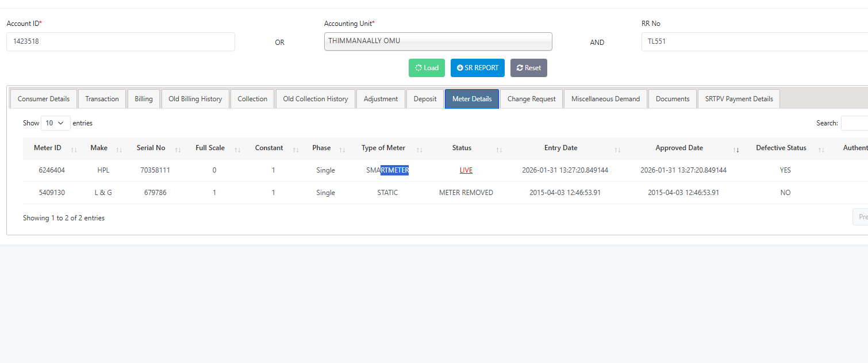Switch to the Adjustment tab

[381, 99]
